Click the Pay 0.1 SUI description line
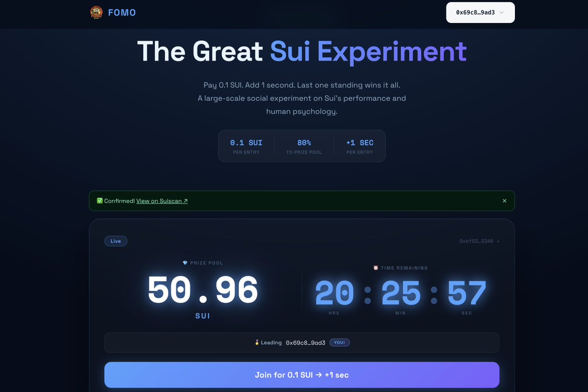The image size is (588, 392). 302,85
